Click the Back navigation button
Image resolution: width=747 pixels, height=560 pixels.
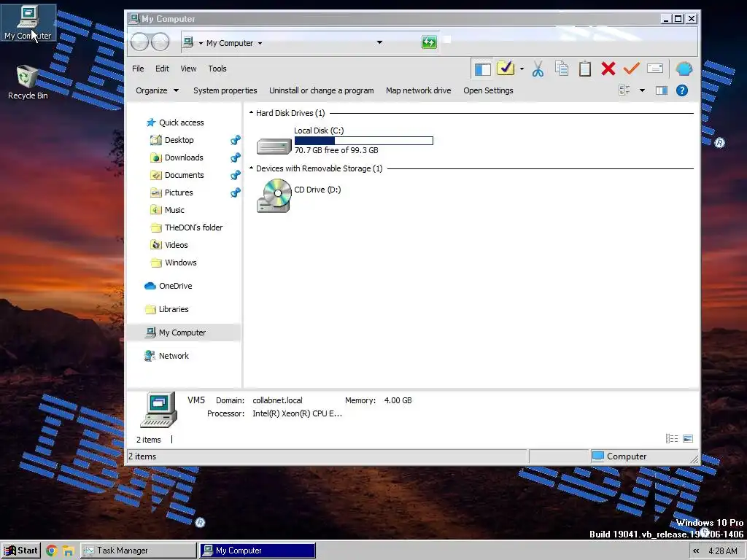pos(139,42)
